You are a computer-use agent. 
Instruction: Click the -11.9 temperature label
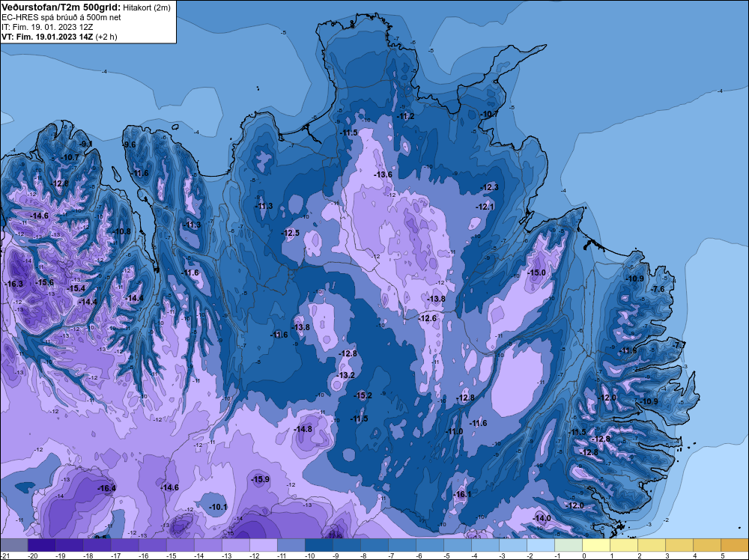(628, 351)
